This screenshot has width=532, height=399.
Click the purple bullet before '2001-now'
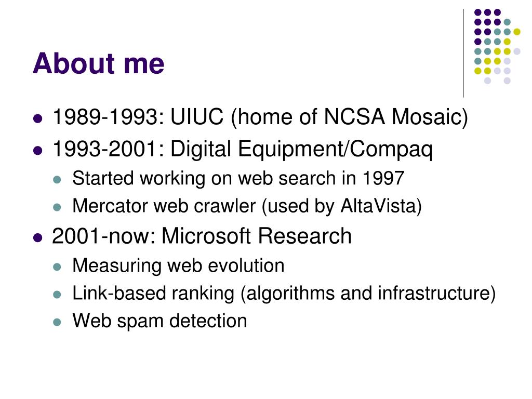click(x=38, y=237)
